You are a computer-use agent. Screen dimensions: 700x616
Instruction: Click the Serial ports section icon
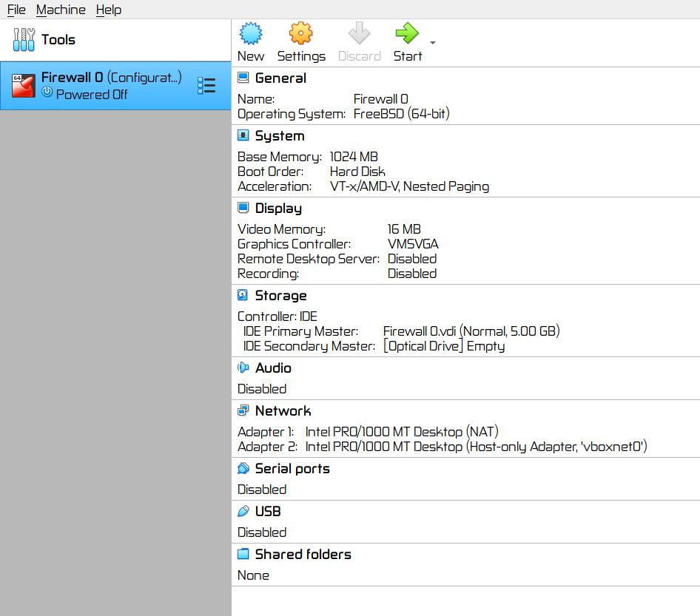pyautogui.click(x=243, y=468)
